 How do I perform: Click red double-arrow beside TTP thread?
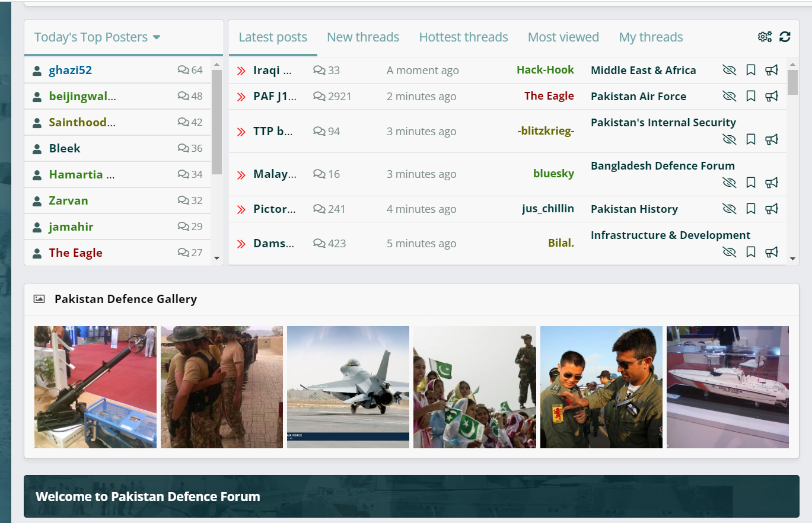[241, 132]
